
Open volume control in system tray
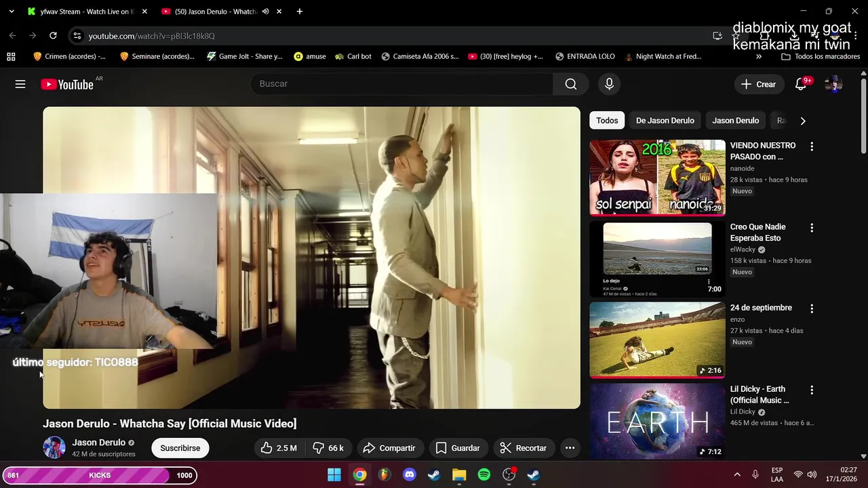tap(812, 475)
